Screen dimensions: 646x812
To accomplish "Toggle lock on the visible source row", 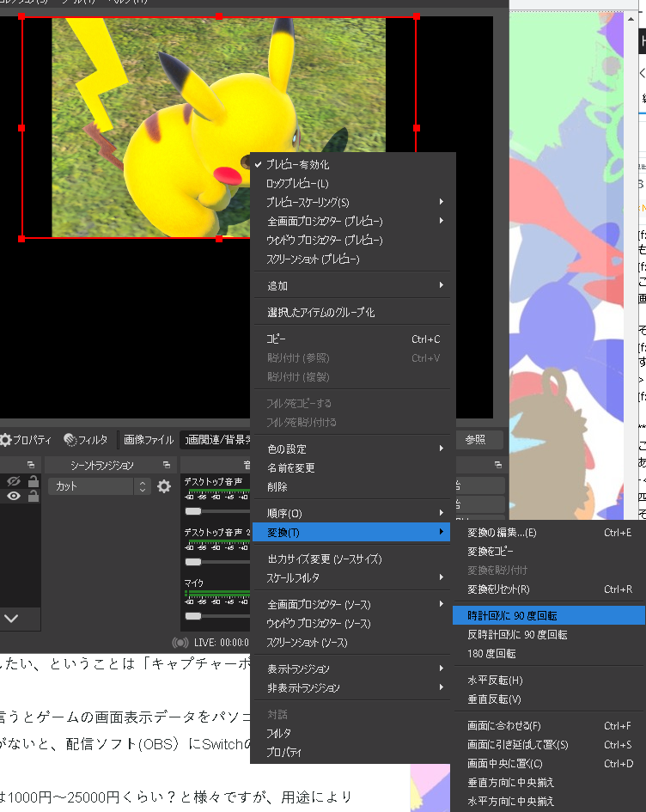I will coord(34,496).
